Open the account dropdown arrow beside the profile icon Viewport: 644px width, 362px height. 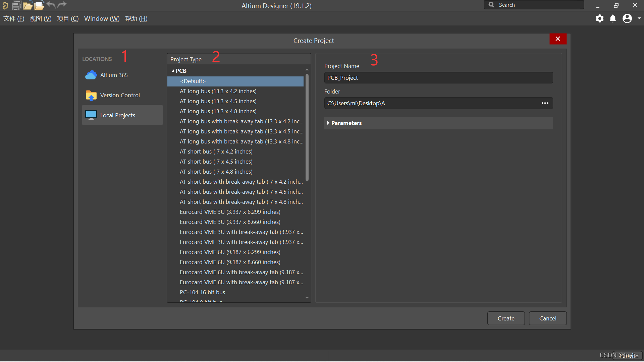tap(639, 18)
